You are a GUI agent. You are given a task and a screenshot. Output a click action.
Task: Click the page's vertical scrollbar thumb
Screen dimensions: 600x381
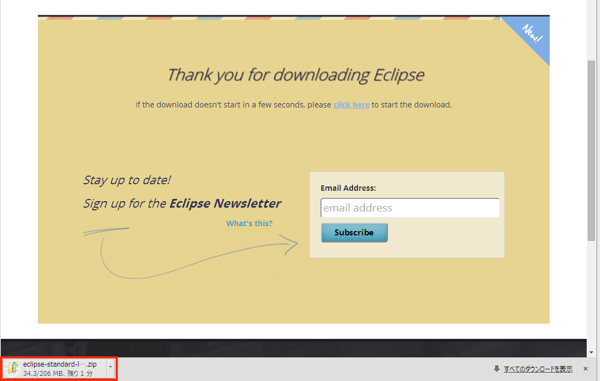(591, 150)
